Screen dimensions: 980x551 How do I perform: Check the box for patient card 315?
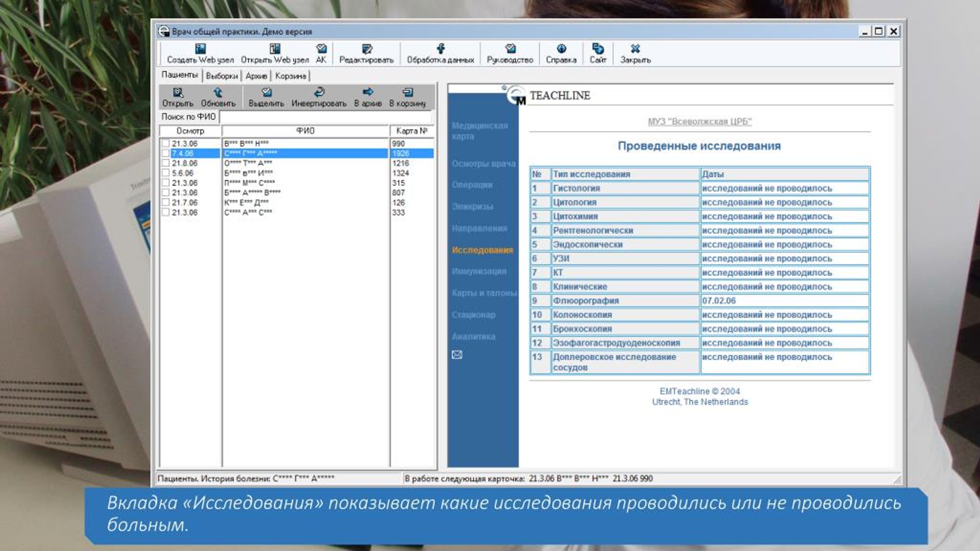[166, 183]
